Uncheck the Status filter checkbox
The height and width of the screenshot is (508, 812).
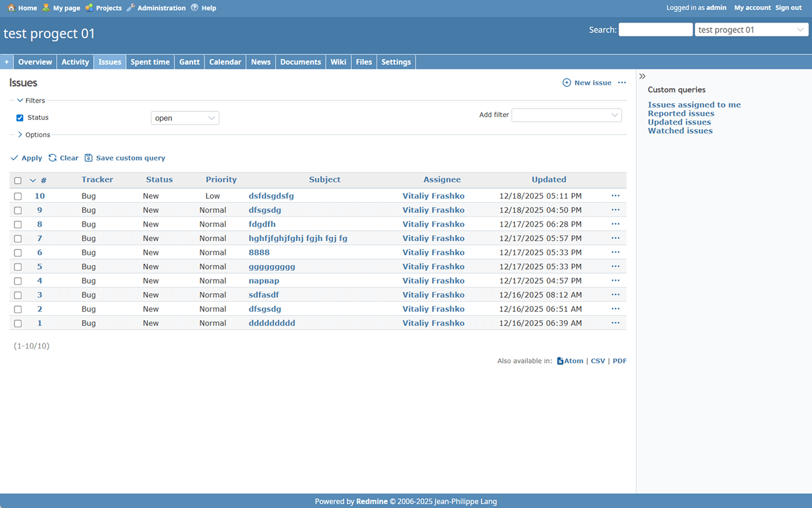[20, 118]
